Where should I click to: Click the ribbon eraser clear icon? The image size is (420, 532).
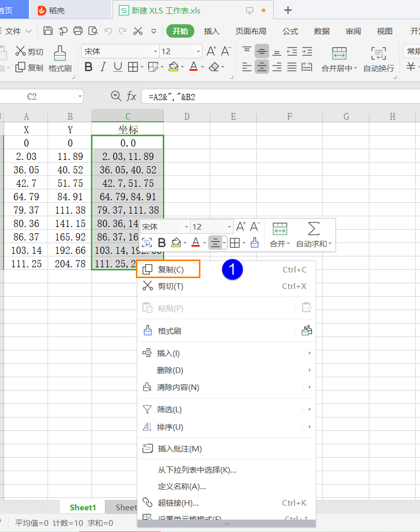214,67
